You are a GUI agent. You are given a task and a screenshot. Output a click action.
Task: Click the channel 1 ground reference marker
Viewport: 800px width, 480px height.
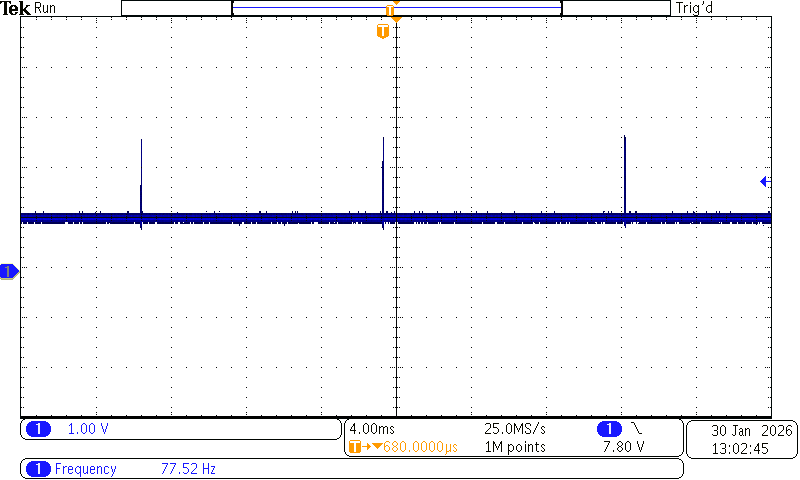(9, 271)
